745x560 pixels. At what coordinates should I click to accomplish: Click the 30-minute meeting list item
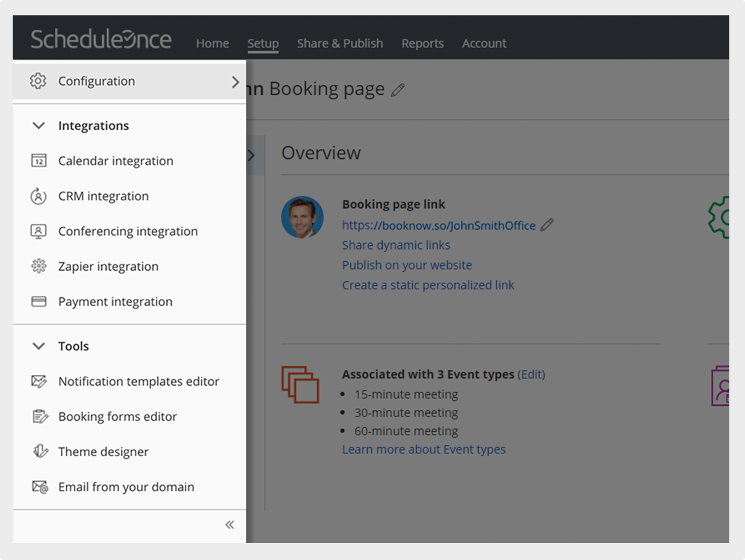(x=406, y=413)
